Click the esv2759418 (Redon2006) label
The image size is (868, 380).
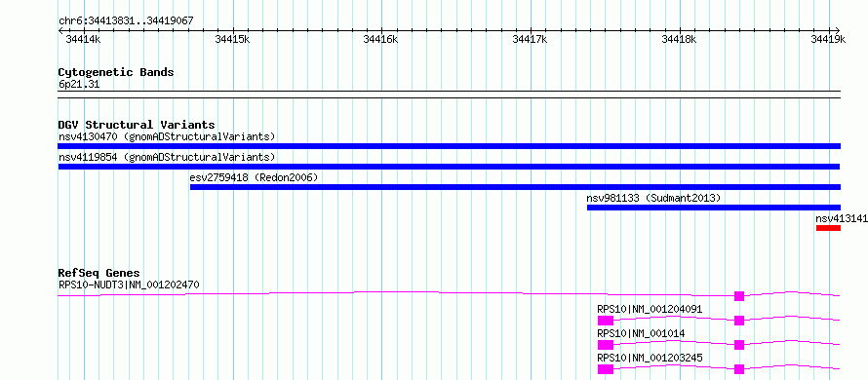coord(254,177)
